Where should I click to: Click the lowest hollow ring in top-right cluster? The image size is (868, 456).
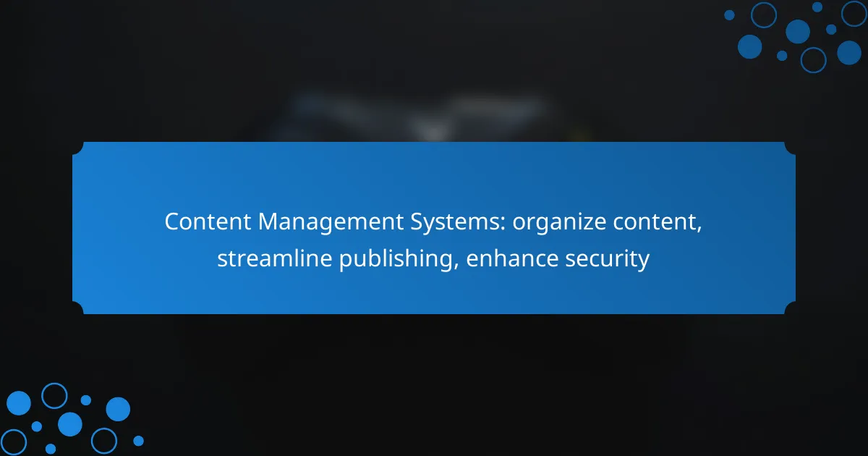tap(813, 60)
